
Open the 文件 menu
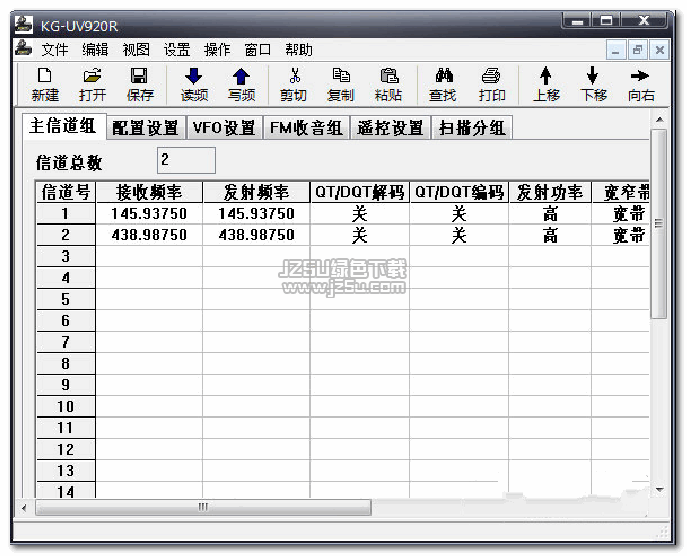(55, 50)
